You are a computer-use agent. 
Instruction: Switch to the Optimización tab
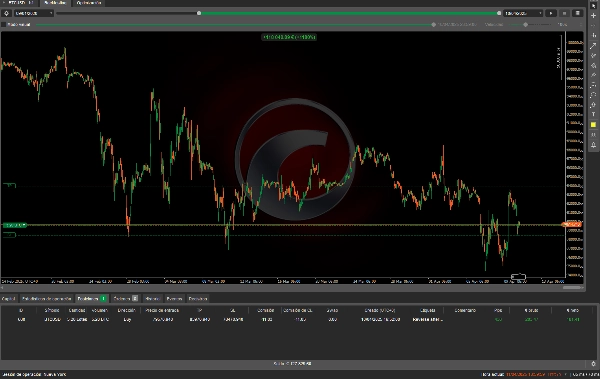89,3
